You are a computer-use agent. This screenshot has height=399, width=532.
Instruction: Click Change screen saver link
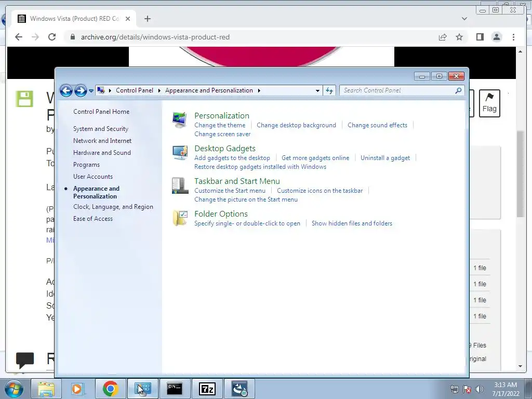click(222, 134)
